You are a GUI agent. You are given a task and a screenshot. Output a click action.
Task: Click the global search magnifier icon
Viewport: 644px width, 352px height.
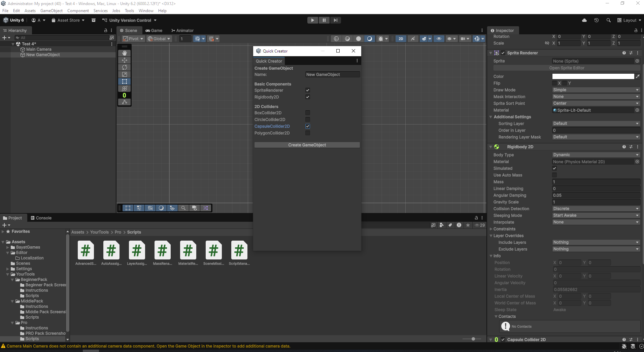pos(608,20)
